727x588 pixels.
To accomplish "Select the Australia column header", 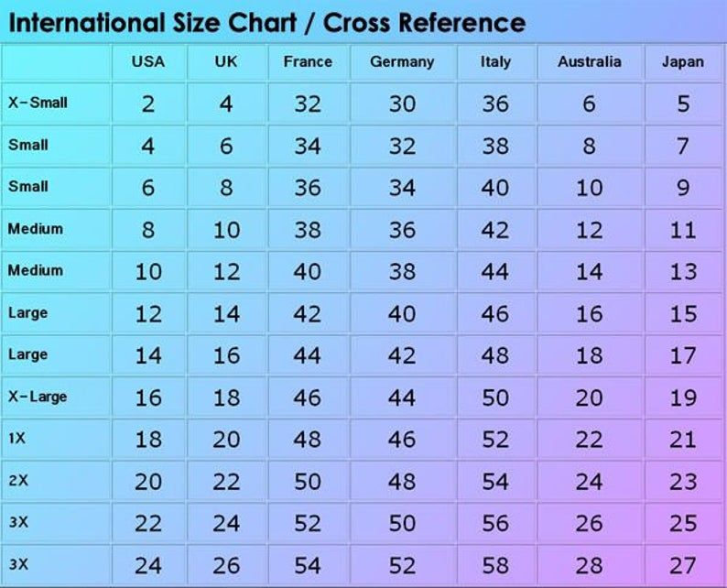I will click(x=589, y=62).
